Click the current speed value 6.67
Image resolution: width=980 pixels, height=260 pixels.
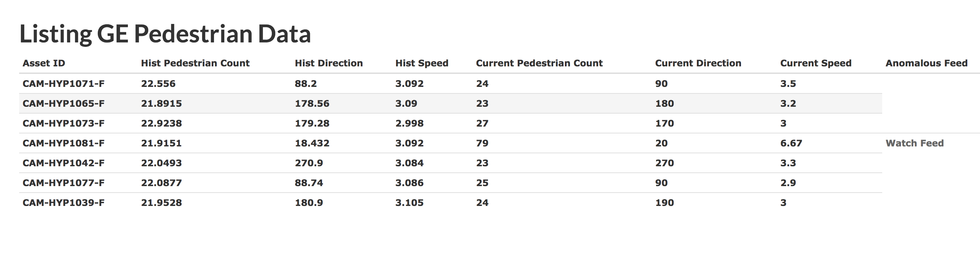coord(791,143)
